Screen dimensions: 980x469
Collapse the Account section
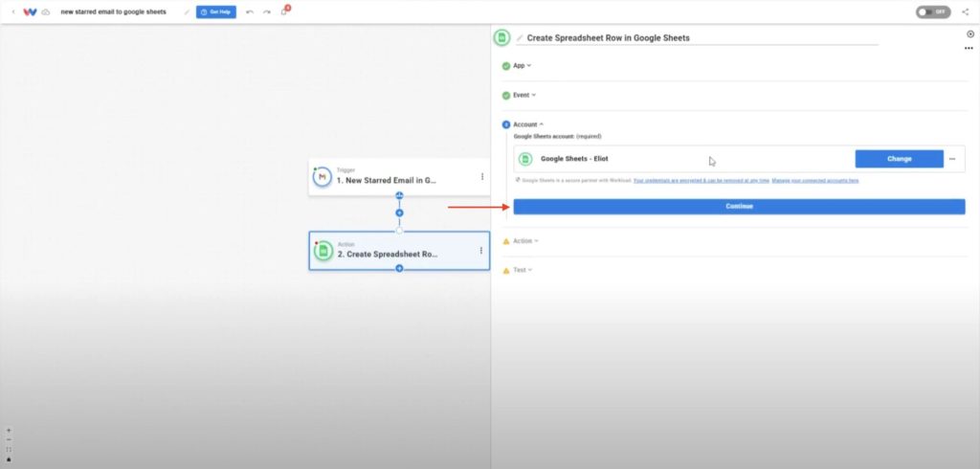point(528,124)
